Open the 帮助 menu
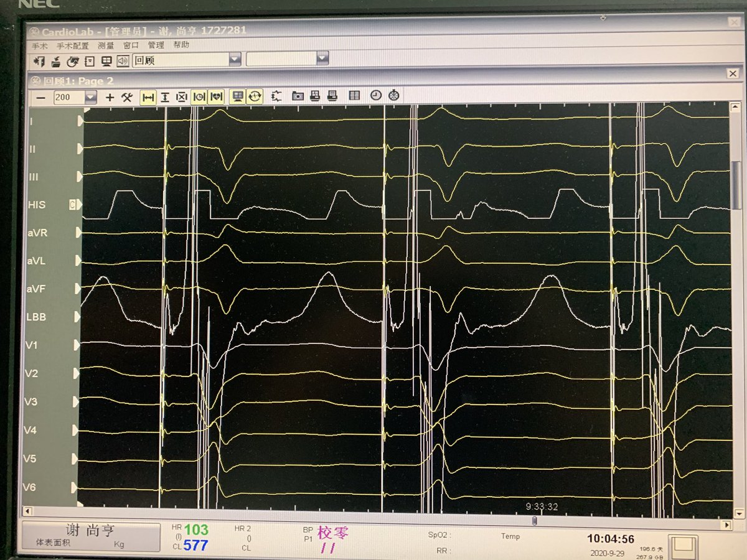Viewport: 747px width, 560px height. tap(181, 45)
